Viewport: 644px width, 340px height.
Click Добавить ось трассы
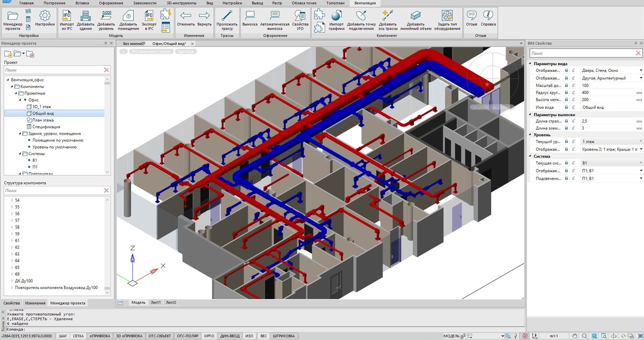click(x=388, y=20)
